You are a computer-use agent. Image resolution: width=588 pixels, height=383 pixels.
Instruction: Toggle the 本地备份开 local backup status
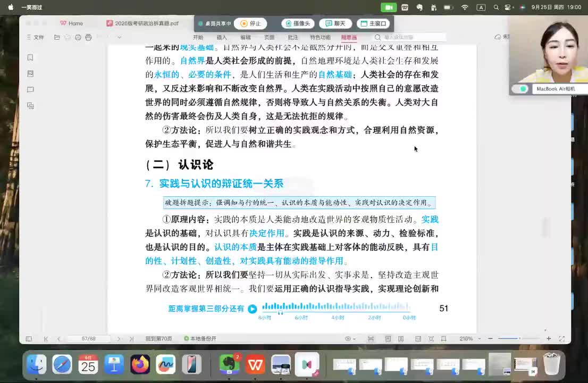[x=200, y=339]
